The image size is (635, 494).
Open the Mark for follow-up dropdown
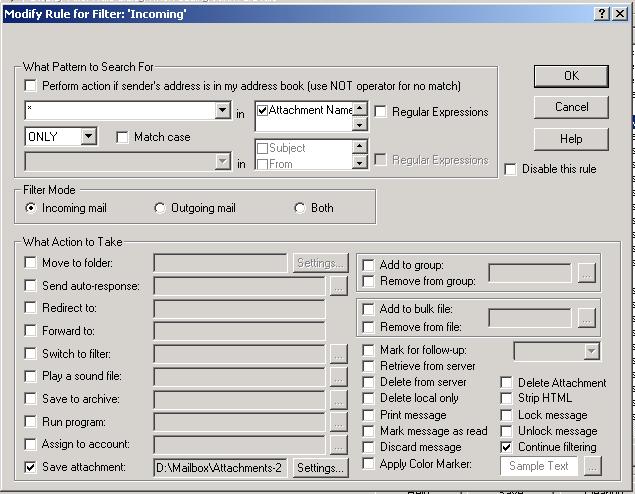[x=590, y=351]
